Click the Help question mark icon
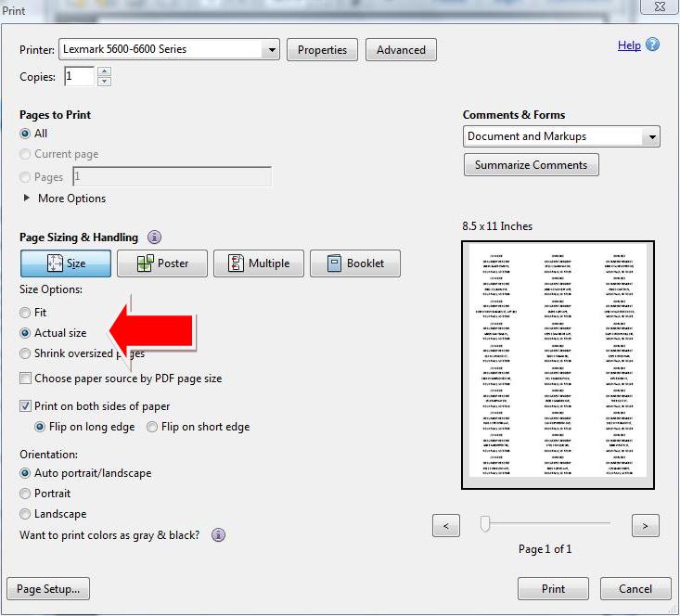The width and height of the screenshot is (680, 616). (653, 45)
